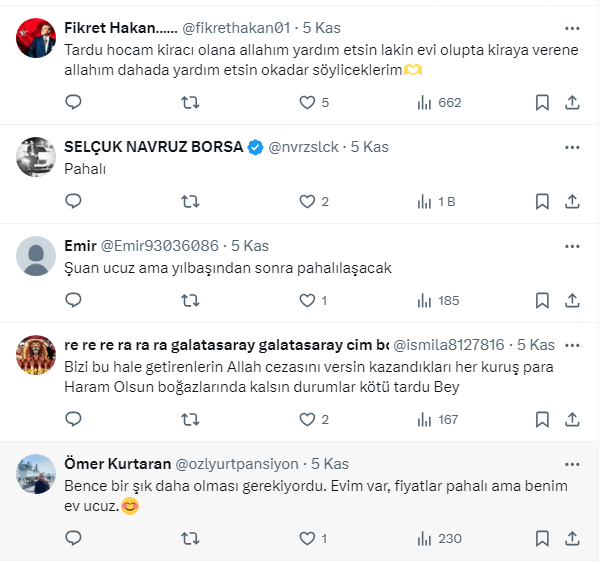Open Emir's profile avatar
Screen dimensions: 615x564
37,256
